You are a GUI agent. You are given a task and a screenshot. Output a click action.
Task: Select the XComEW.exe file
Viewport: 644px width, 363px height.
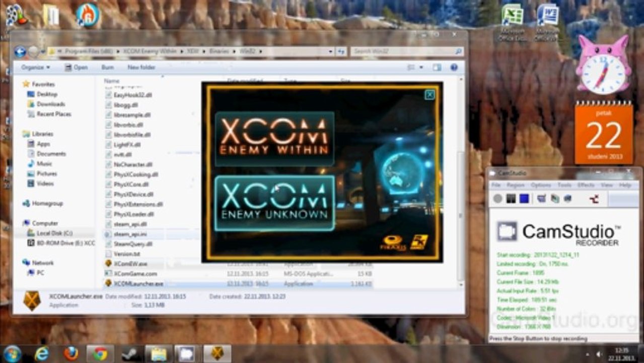pyautogui.click(x=126, y=264)
